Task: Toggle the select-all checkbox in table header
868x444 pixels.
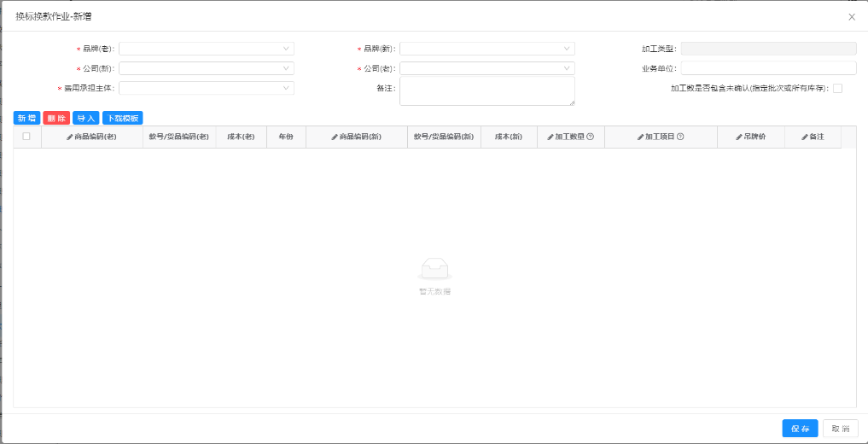Action: pos(26,137)
